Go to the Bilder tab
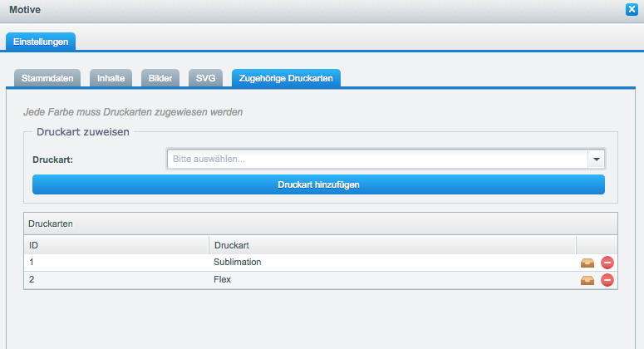644x349 pixels. pyautogui.click(x=160, y=78)
